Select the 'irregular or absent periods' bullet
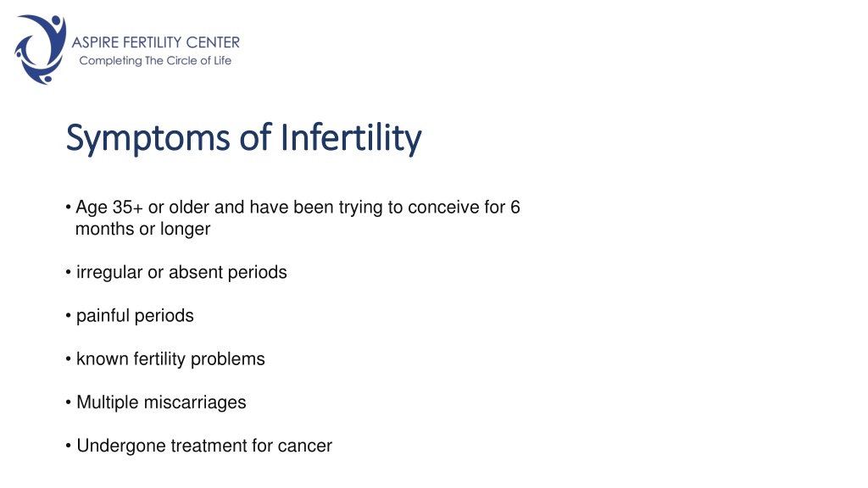This screenshot has height=488, width=868. (181, 273)
